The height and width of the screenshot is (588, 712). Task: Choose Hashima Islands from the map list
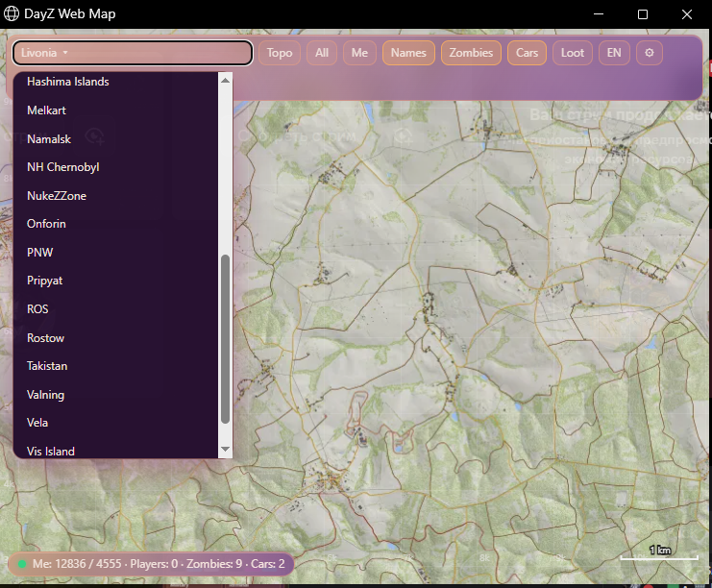tap(116, 82)
